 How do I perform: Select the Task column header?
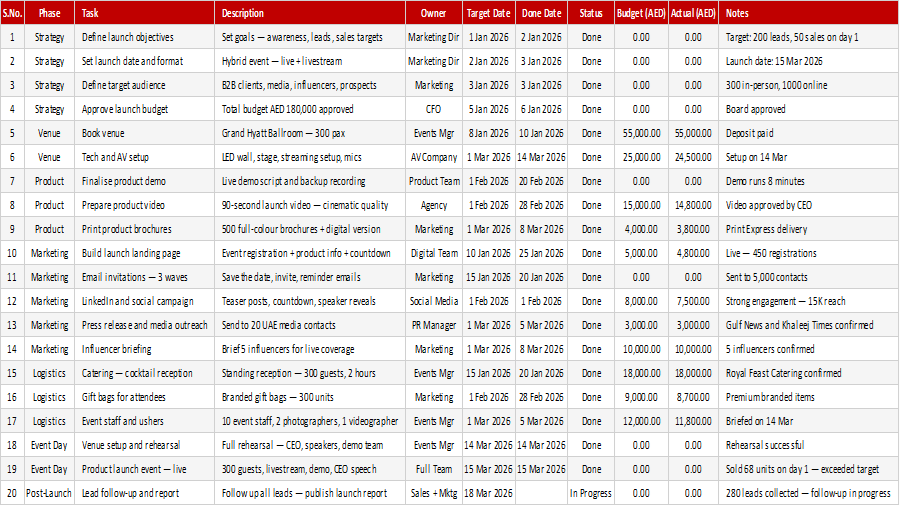coord(144,13)
